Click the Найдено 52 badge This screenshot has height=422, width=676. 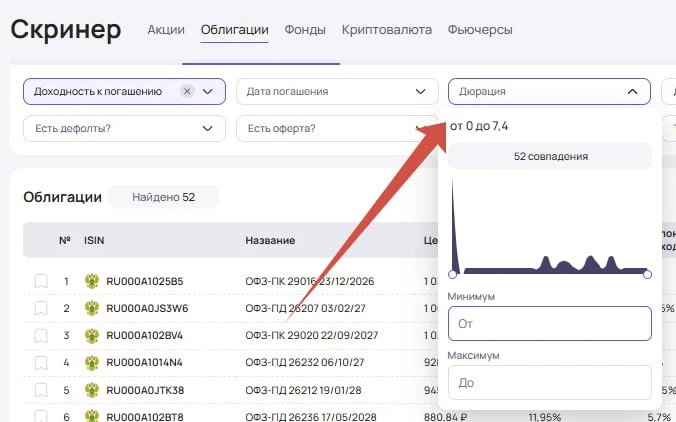(x=163, y=197)
